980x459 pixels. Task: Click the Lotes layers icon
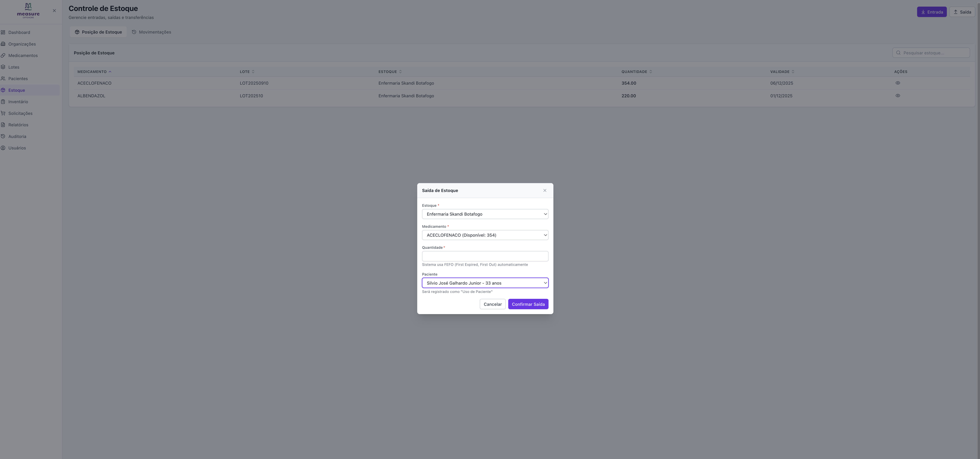[x=3, y=67]
